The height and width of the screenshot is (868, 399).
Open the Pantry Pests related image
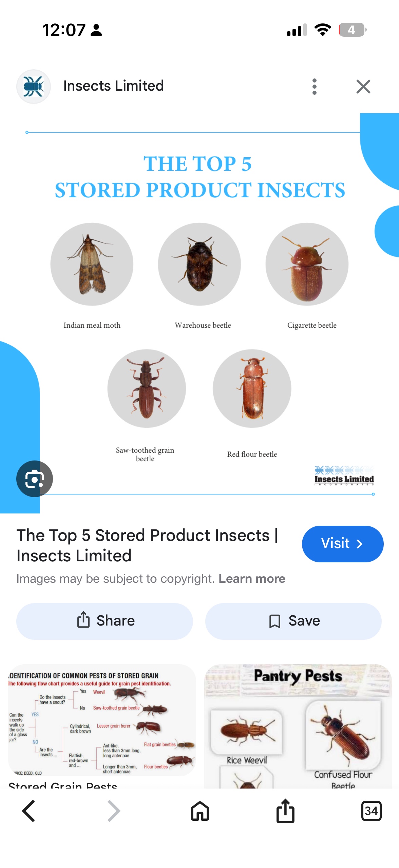[298, 726]
